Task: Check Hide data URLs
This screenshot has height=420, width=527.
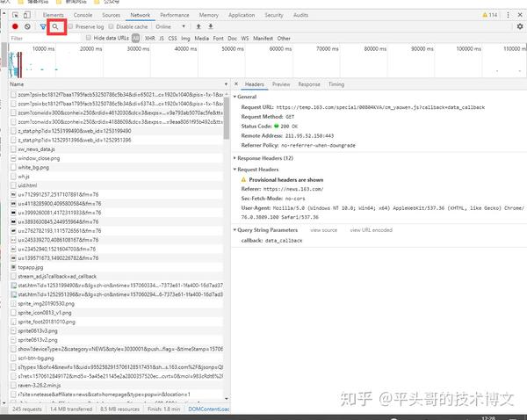Action: 89,38
